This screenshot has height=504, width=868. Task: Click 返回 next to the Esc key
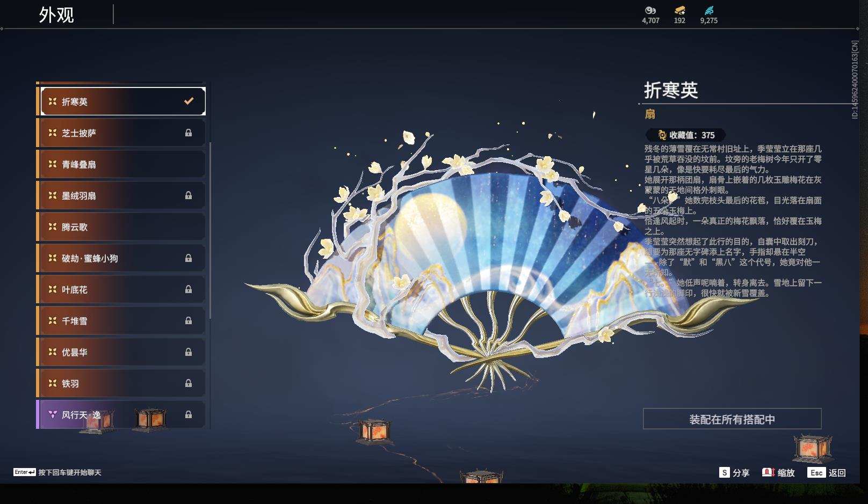tap(846, 473)
